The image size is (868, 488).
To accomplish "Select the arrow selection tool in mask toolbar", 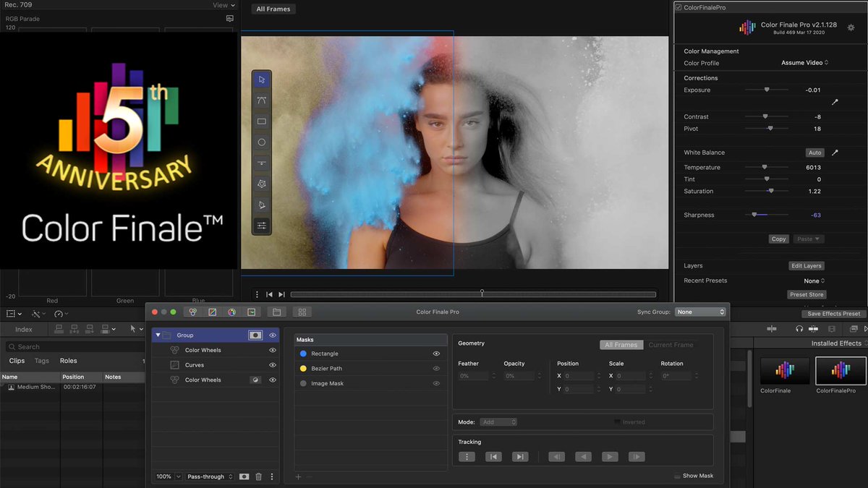I will [261, 80].
